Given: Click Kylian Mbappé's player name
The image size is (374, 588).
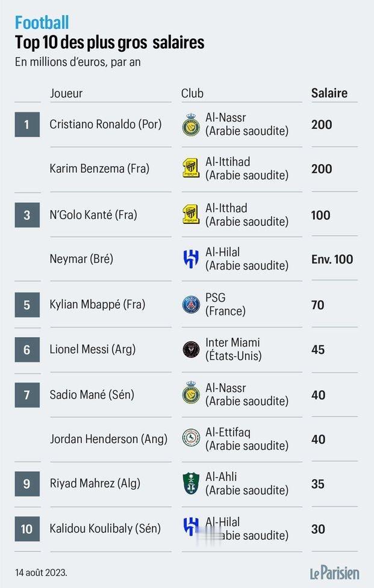Looking at the screenshot, I should coord(97,305).
